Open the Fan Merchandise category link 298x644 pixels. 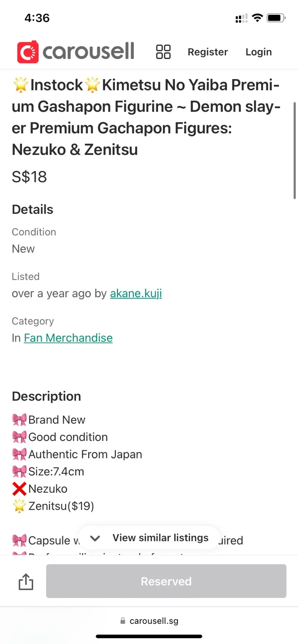68,338
